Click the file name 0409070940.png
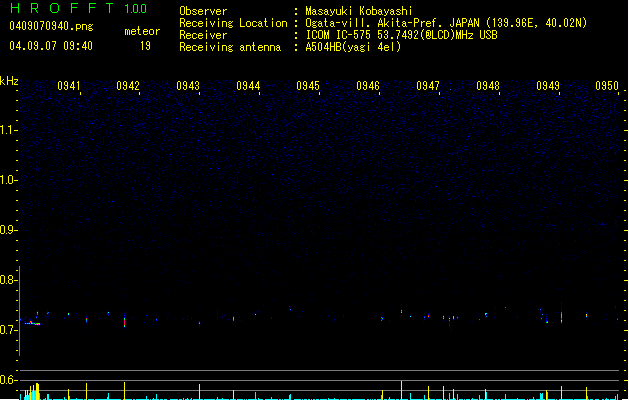This screenshot has height=400, width=629. (x=51, y=26)
